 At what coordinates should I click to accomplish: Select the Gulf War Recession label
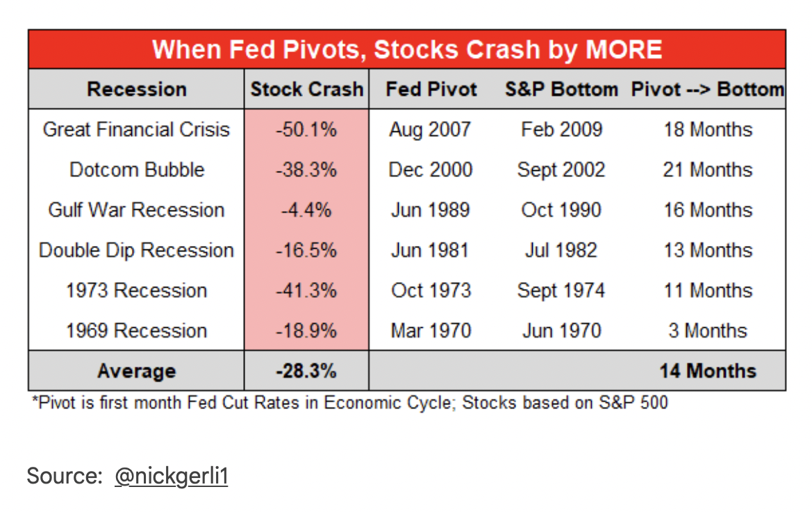pos(136,210)
